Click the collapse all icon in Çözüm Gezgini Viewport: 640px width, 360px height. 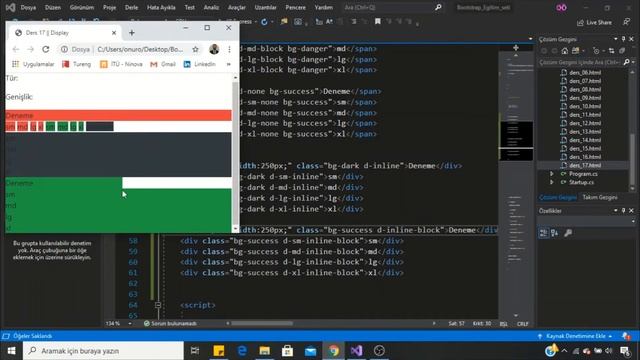622,51
